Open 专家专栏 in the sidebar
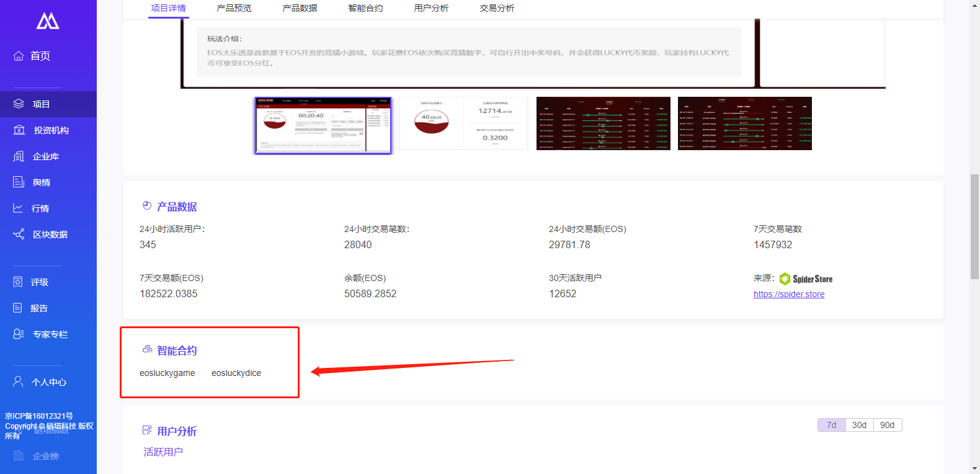Viewport: 980px width, 474px height. click(50, 334)
